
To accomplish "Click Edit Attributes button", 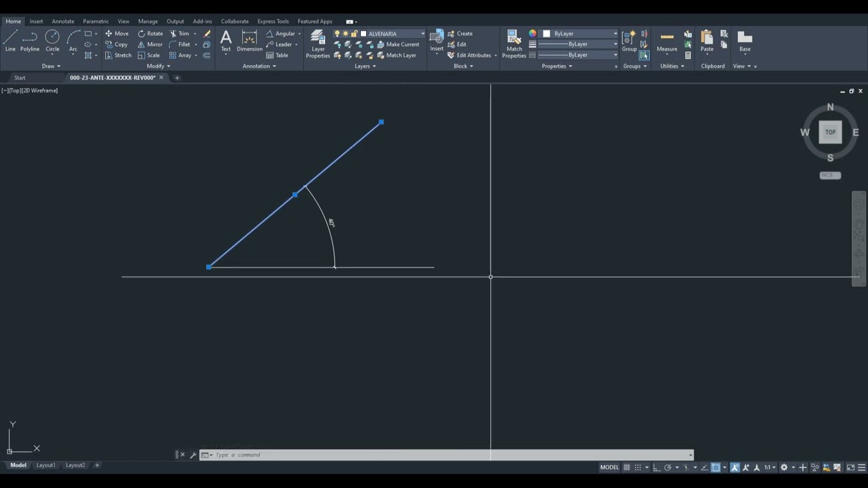I will [x=469, y=55].
